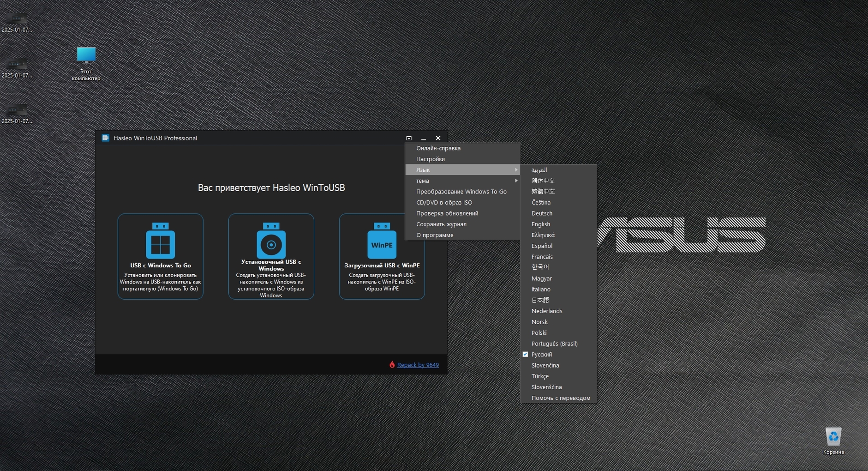The image size is (868, 471).
Task: Open the USB with Windows To Go icon
Action: [160, 241]
